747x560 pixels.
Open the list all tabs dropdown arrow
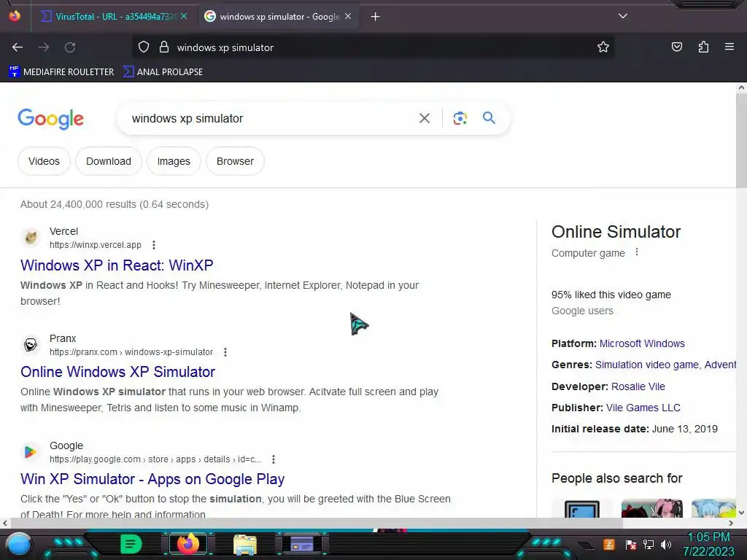click(623, 16)
